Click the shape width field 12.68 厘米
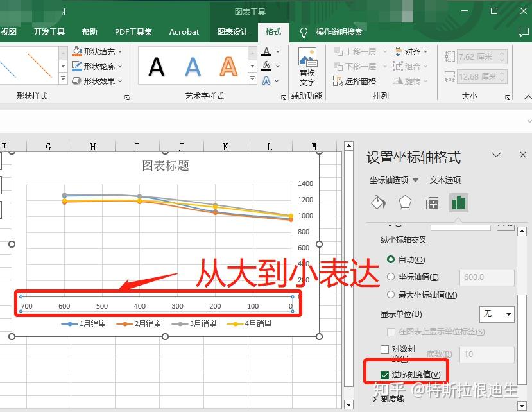This screenshot has width=532, height=412. click(x=482, y=77)
